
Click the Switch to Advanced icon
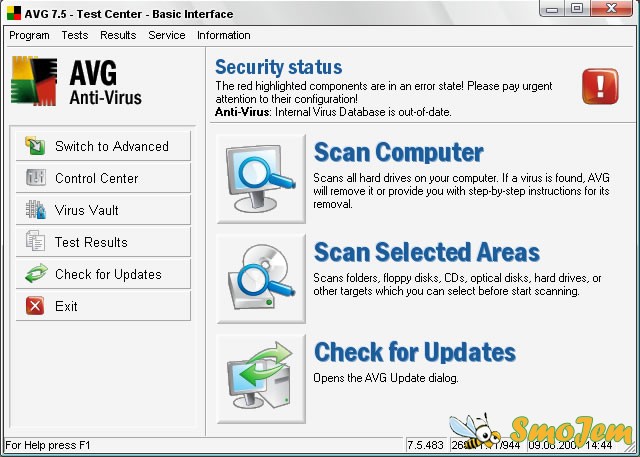35,146
